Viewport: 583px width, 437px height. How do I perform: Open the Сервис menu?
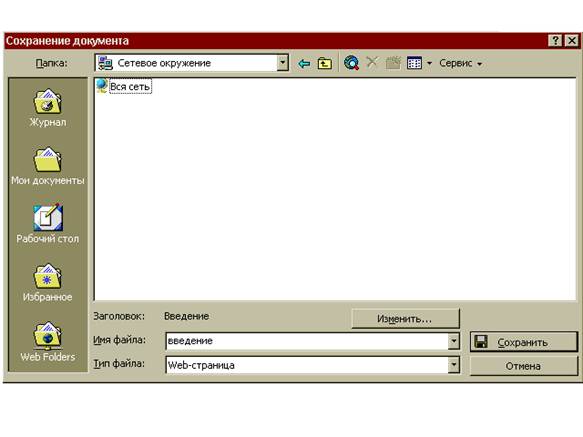(460, 63)
